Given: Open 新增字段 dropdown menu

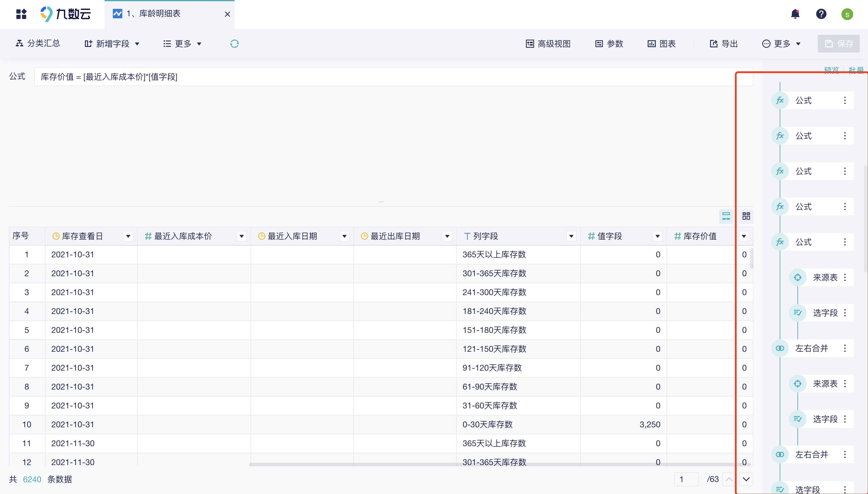Looking at the screenshot, I should [112, 44].
